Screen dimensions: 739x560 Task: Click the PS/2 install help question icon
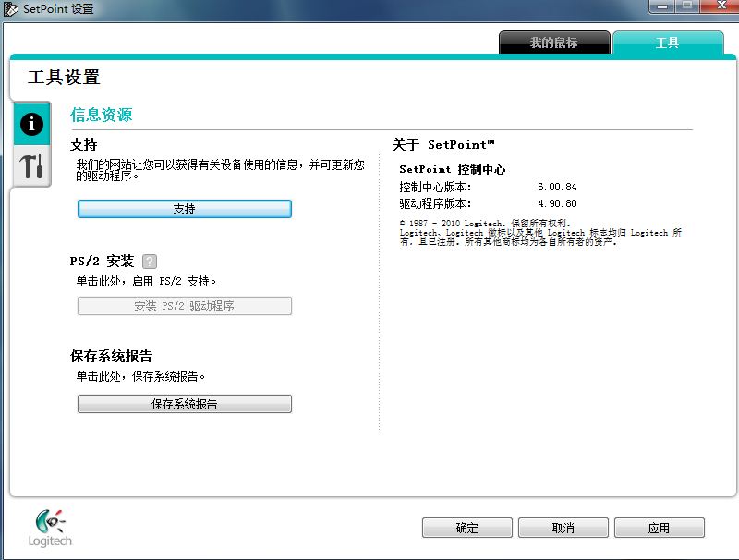[150, 262]
